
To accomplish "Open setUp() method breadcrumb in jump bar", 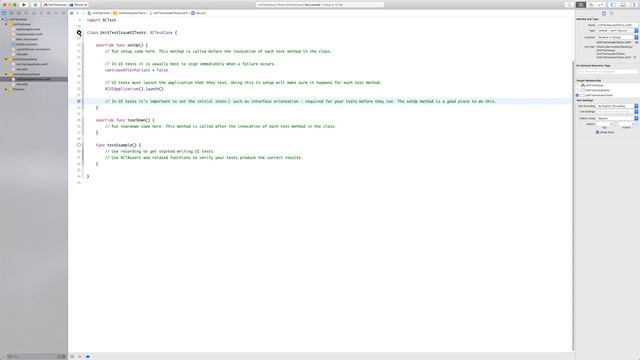I will tap(199, 13).
